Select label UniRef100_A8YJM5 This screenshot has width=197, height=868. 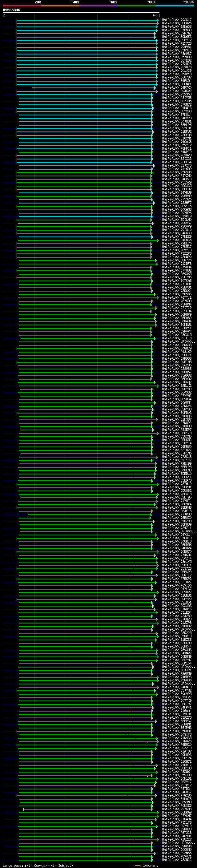point(177,101)
